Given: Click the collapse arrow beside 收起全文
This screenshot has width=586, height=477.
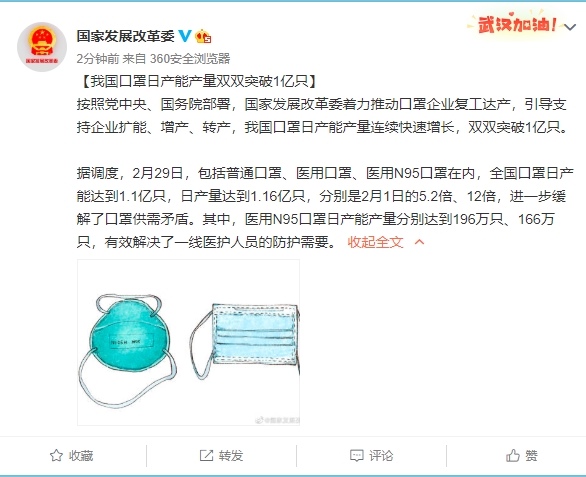Looking at the screenshot, I should 419,242.
